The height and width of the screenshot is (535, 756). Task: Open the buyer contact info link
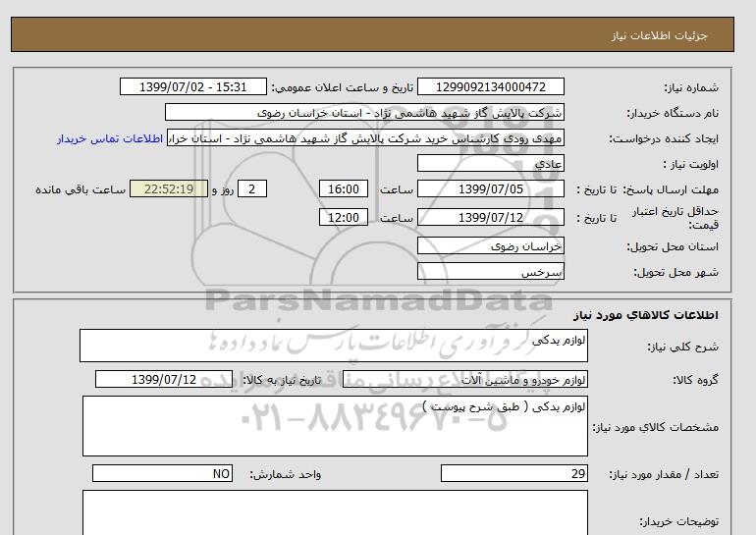coord(110,138)
